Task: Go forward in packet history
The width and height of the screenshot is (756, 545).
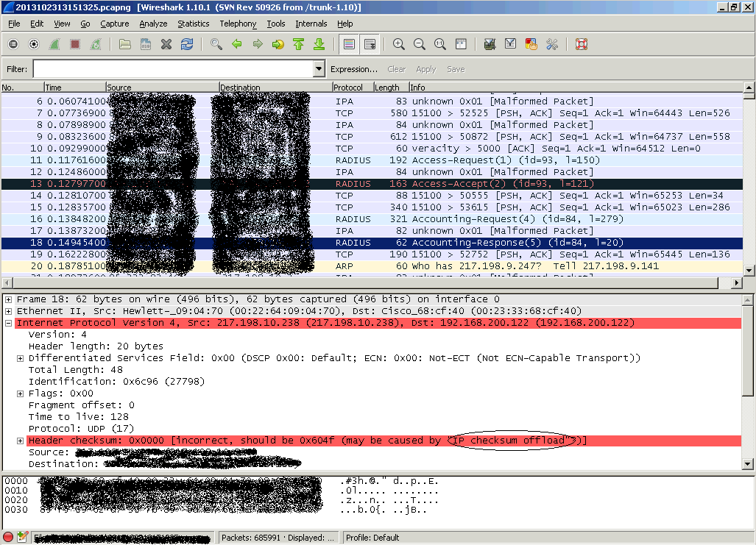Action: click(x=258, y=44)
